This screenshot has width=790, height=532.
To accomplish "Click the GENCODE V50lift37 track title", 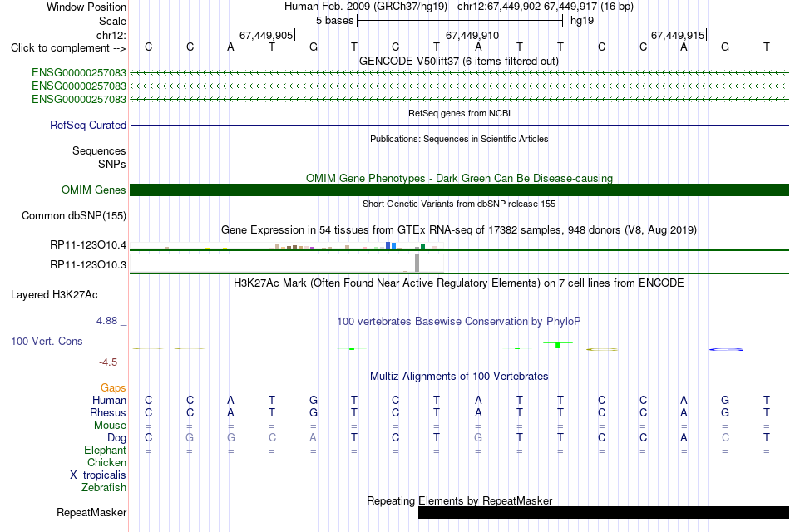I will (x=459, y=61).
